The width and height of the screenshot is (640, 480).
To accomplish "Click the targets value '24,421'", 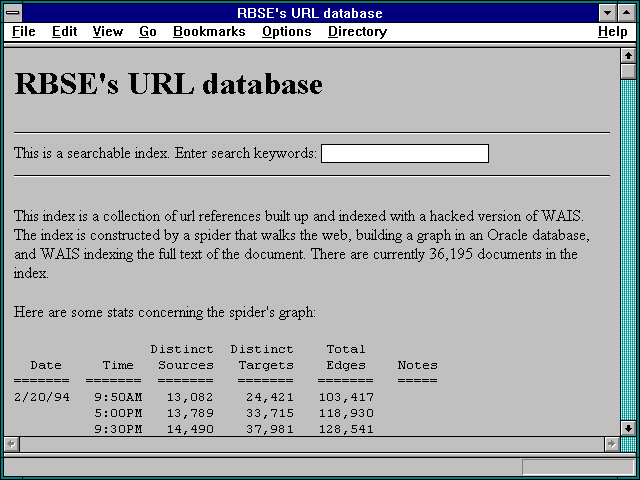I will (270, 397).
